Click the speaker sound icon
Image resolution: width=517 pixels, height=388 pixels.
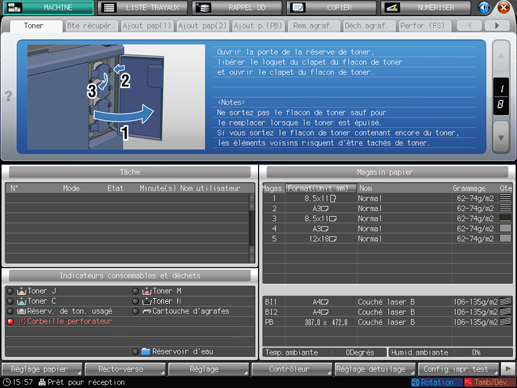coord(484,7)
